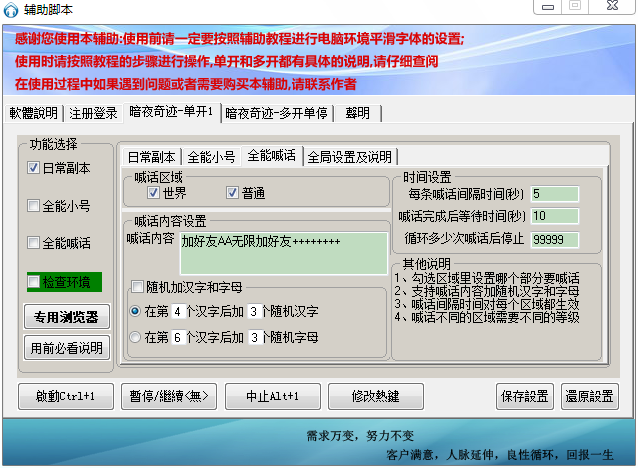Click the 每条喊话间隔时间 seconds field
638x468 pixels.
tap(554, 193)
